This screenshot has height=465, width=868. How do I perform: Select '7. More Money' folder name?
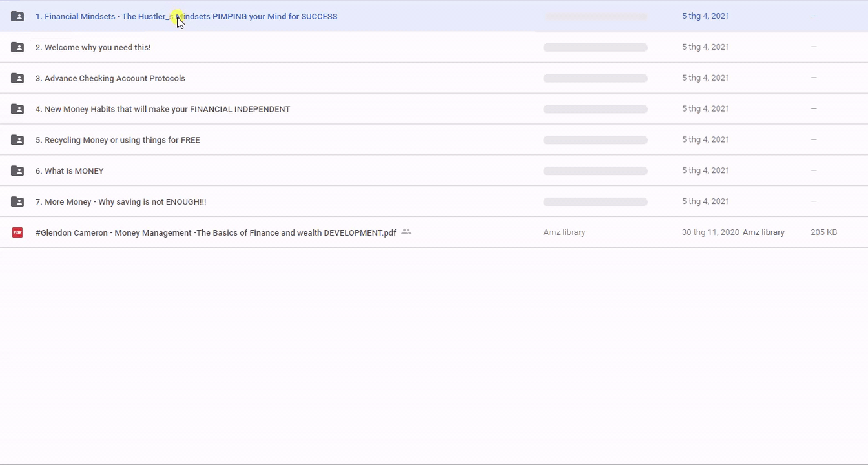click(121, 202)
